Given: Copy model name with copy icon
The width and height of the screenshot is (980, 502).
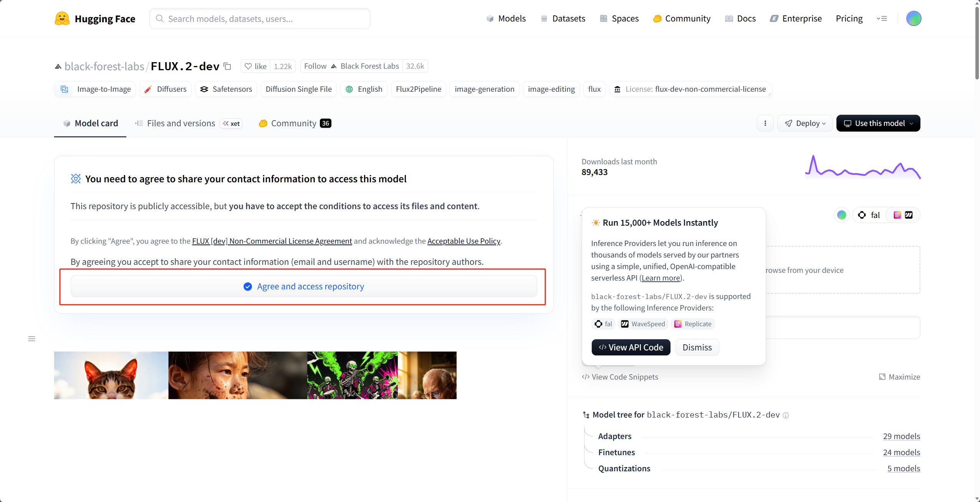Looking at the screenshot, I should [227, 66].
